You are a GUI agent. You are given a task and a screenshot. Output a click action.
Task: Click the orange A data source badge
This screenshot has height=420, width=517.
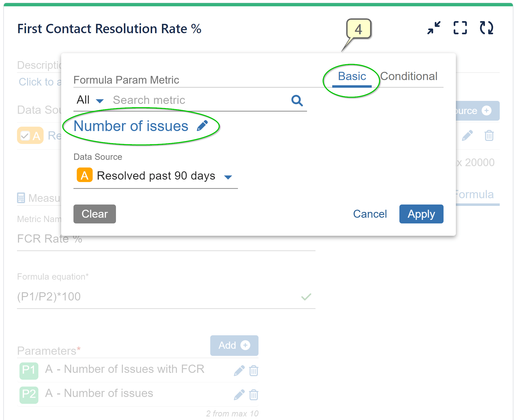84,175
